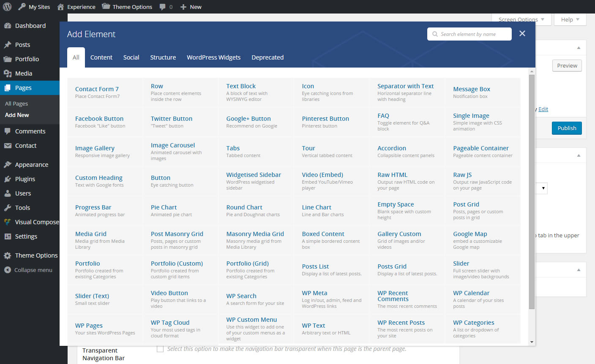The image size is (595, 364).
Task: Click the Tools wrench icon
Action: [x=8, y=208]
